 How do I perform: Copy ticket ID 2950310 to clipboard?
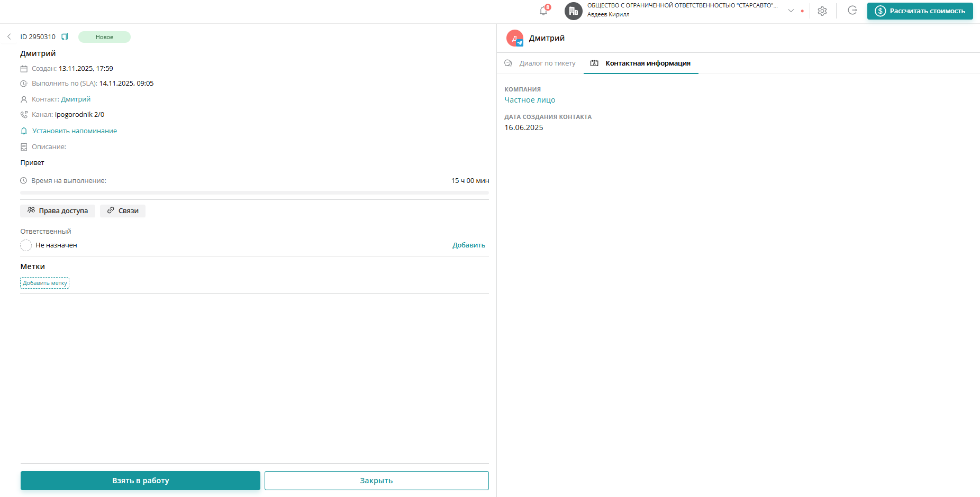(65, 36)
